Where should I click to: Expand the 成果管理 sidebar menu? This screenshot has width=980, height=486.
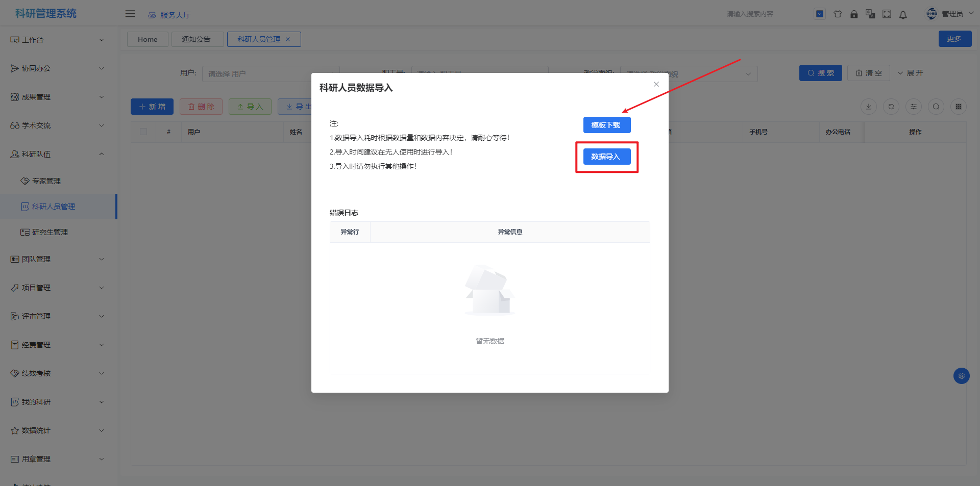click(57, 97)
